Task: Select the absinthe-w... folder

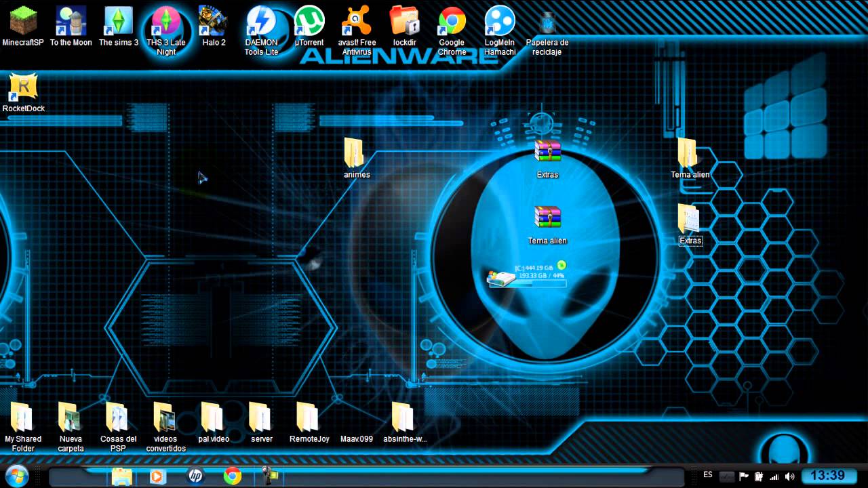Action: point(404,422)
